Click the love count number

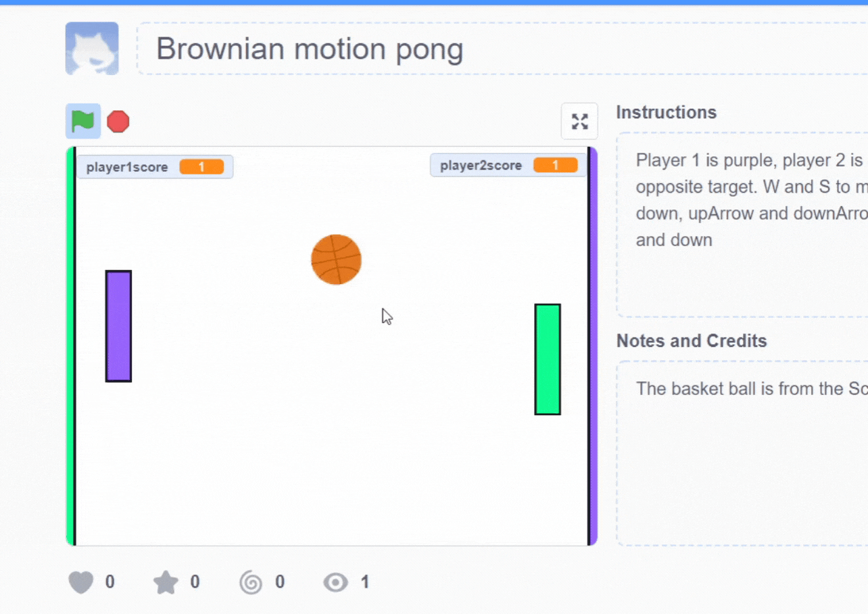point(110,582)
